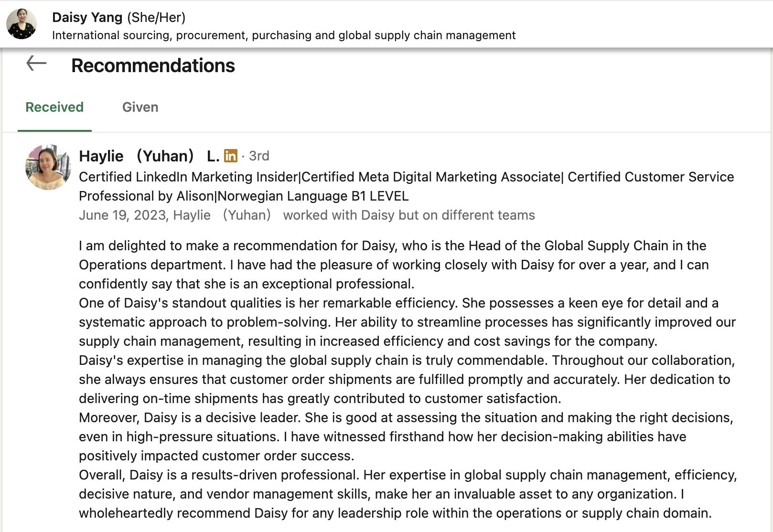Open Haylie (Yuhan) L.'s profile picture
Image resolution: width=773 pixels, height=532 pixels.
tap(48, 168)
